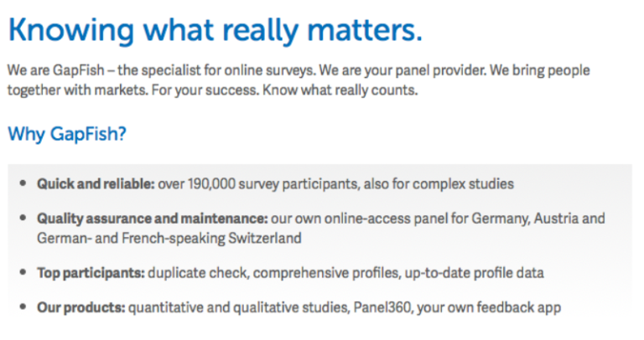The image size is (644, 340).
Task: Click the bold "Our products:" label
Action: 80,308
